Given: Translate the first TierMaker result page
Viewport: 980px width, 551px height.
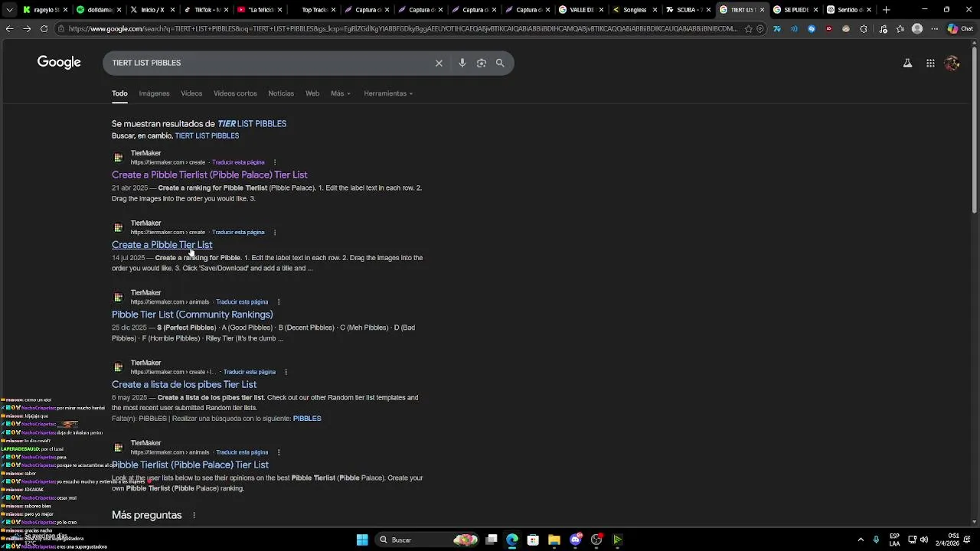Looking at the screenshot, I should (x=238, y=162).
